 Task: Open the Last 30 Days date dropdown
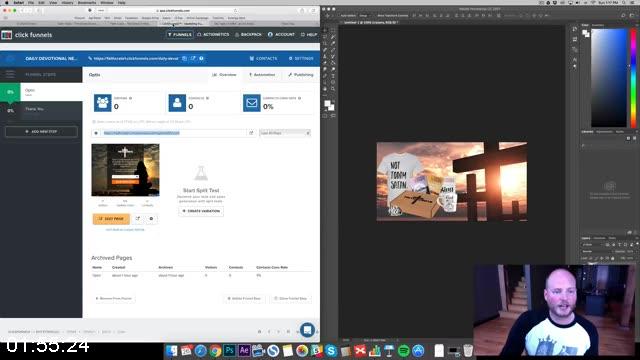point(285,133)
